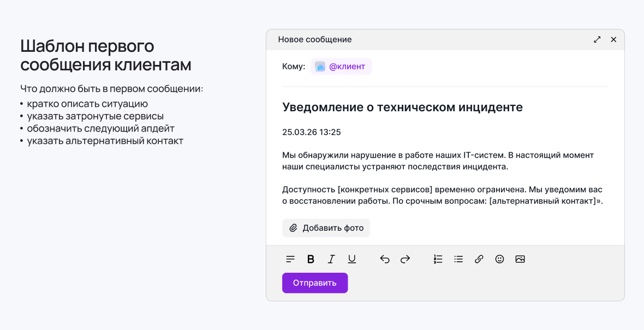Undo the last edit

click(385, 259)
